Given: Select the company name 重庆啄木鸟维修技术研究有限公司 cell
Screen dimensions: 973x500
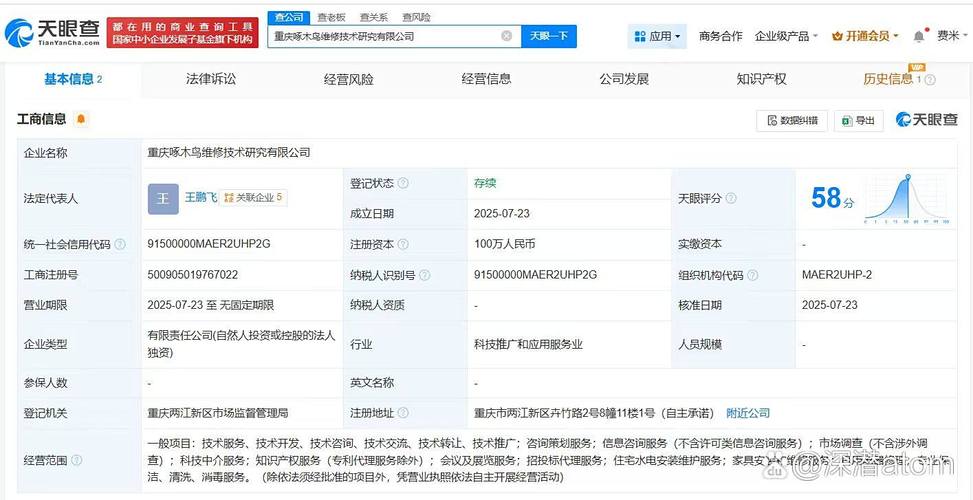Looking at the screenshot, I should 229,153.
